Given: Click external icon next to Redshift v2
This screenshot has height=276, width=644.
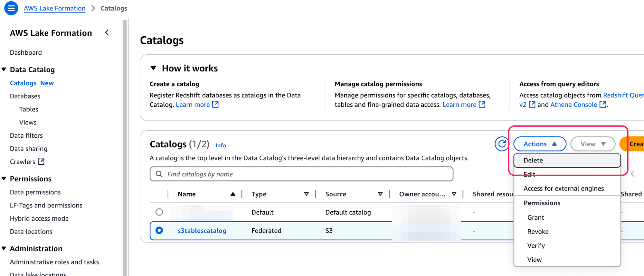Looking at the screenshot, I should (532, 105).
